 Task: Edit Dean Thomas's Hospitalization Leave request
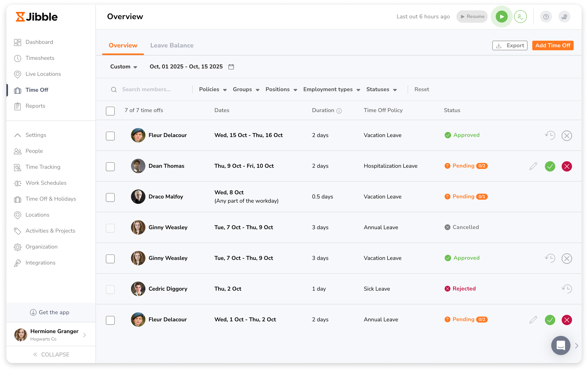click(533, 166)
